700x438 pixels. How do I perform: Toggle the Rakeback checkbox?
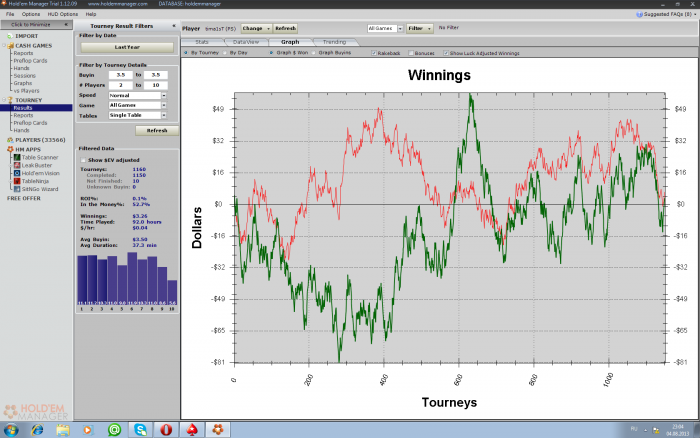pos(374,53)
